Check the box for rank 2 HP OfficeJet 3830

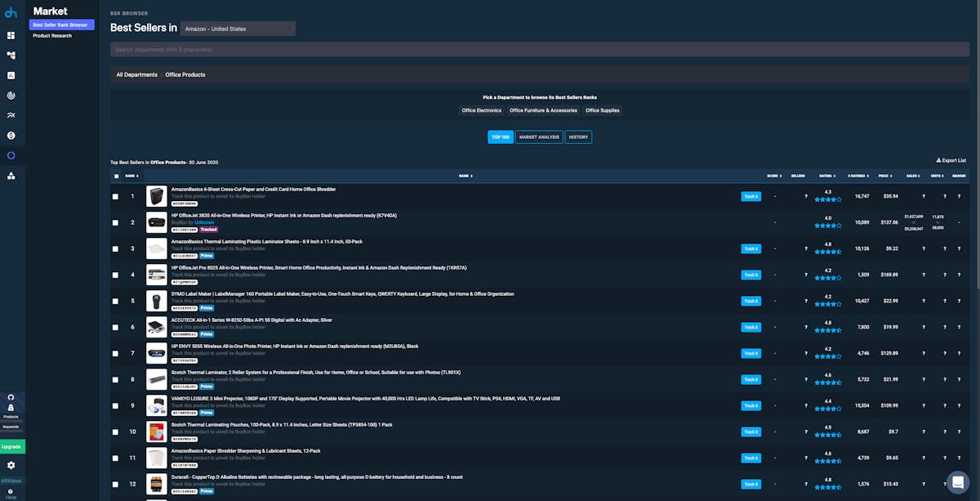coord(116,222)
